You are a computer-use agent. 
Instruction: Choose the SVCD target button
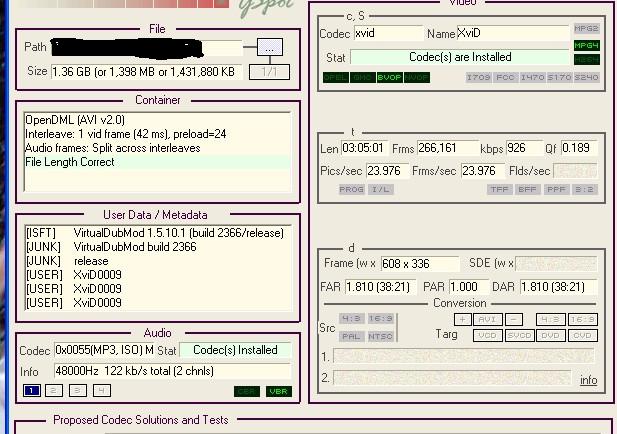(519, 336)
